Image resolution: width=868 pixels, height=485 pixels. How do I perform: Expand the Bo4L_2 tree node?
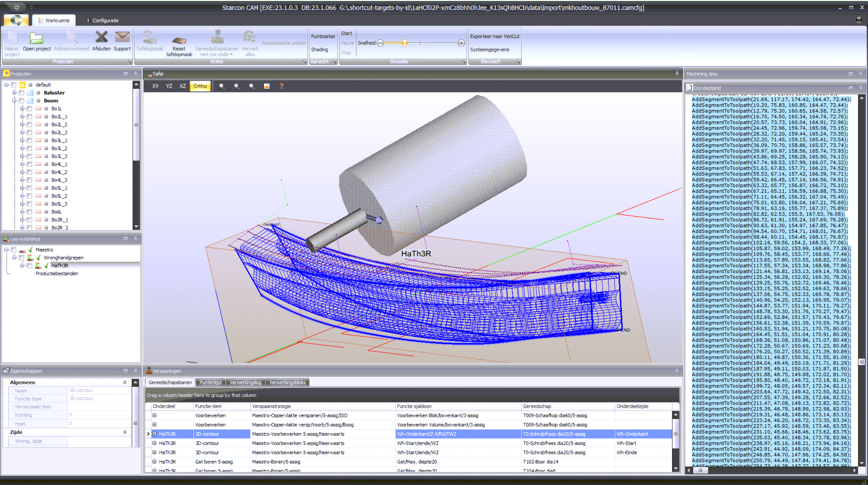(22, 172)
